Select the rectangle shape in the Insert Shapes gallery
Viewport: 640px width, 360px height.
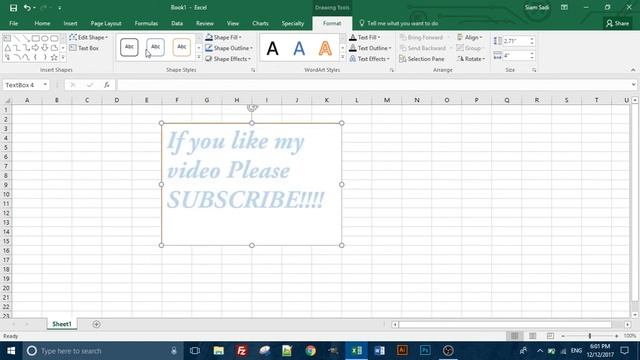36,38
